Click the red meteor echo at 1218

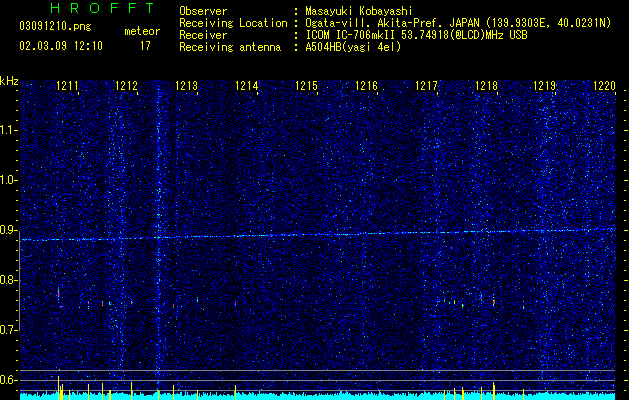494,303
